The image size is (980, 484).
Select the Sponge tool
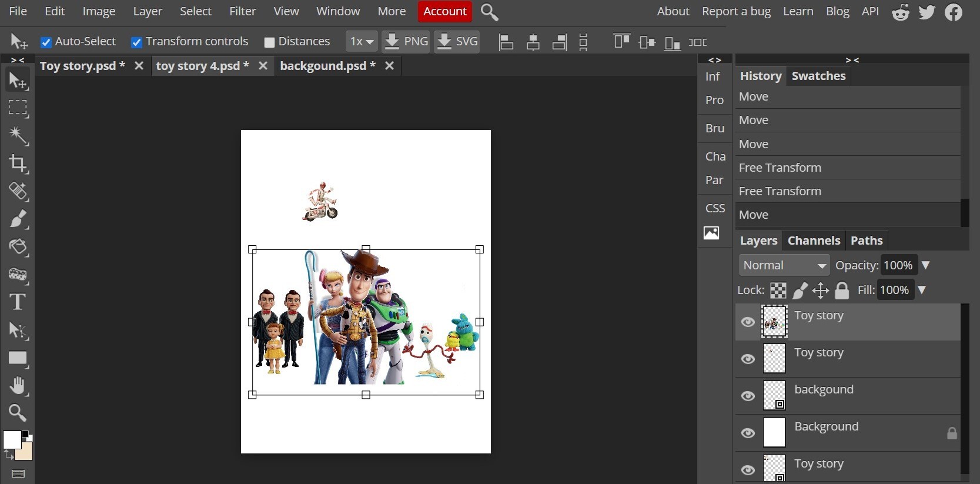(18, 274)
